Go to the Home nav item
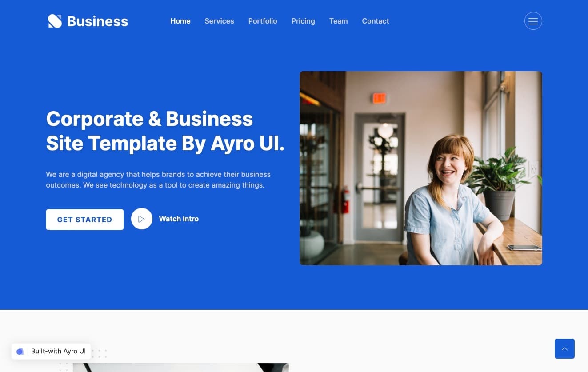 (180, 21)
